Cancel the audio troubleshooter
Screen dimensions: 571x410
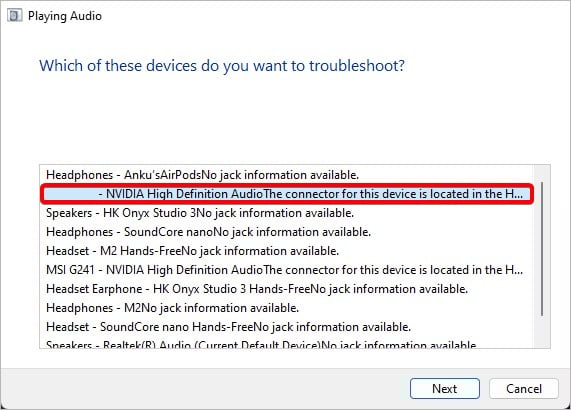pyautogui.click(x=524, y=389)
